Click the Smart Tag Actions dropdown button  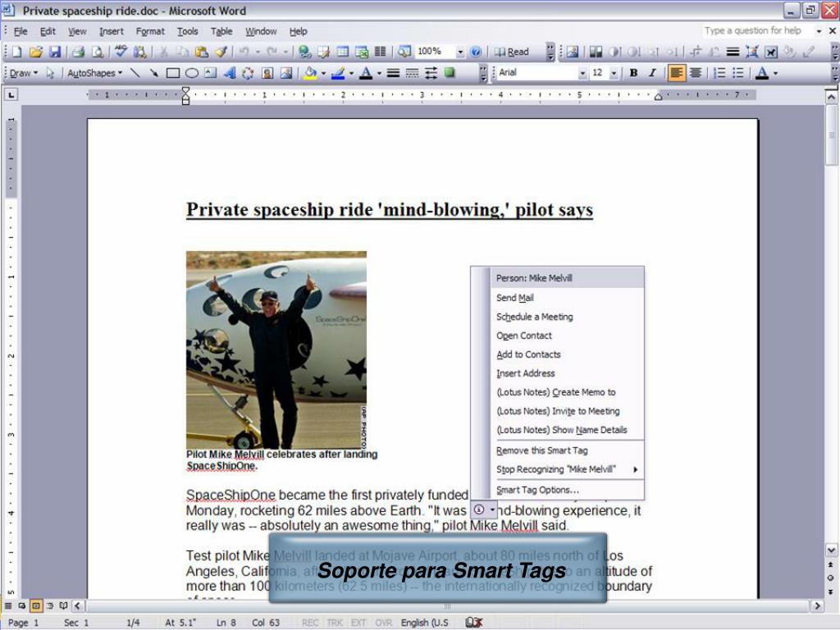tap(484, 510)
